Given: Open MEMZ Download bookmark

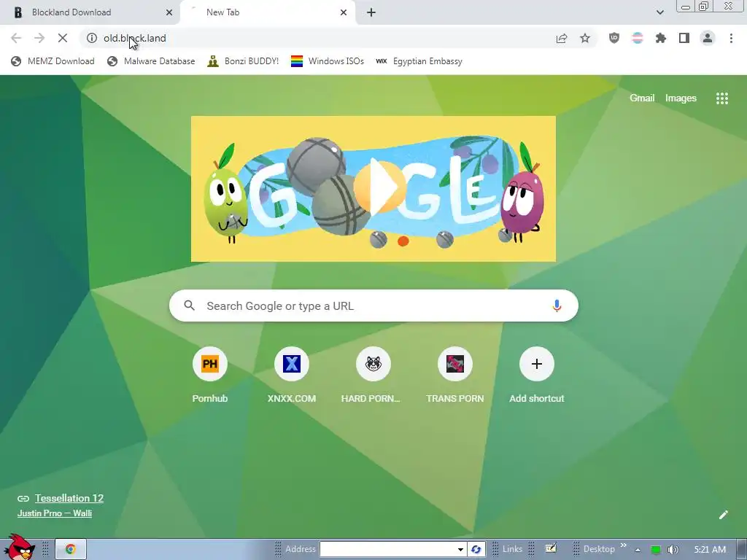Looking at the screenshot, I should [x=53, y=61].
